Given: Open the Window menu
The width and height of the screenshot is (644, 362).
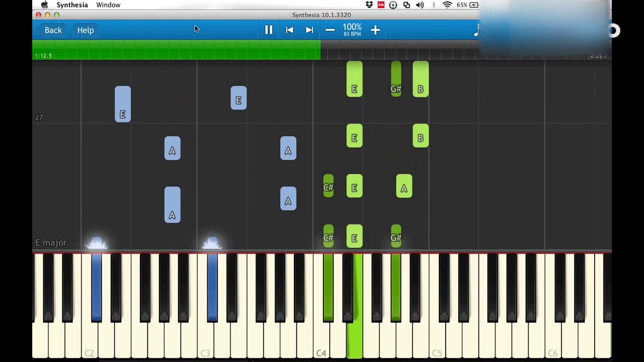Looking at the screenshot, I should 108,5.
